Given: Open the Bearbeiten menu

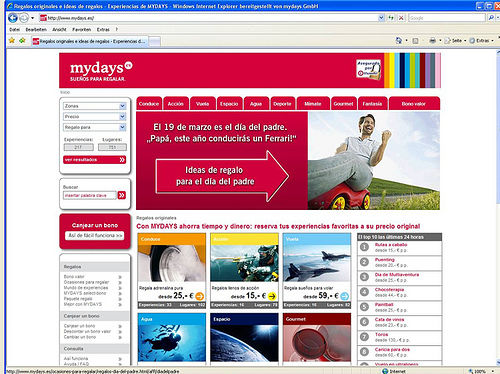Looking at the screenshot, I should pyautogui.click(x=36, y=29).
